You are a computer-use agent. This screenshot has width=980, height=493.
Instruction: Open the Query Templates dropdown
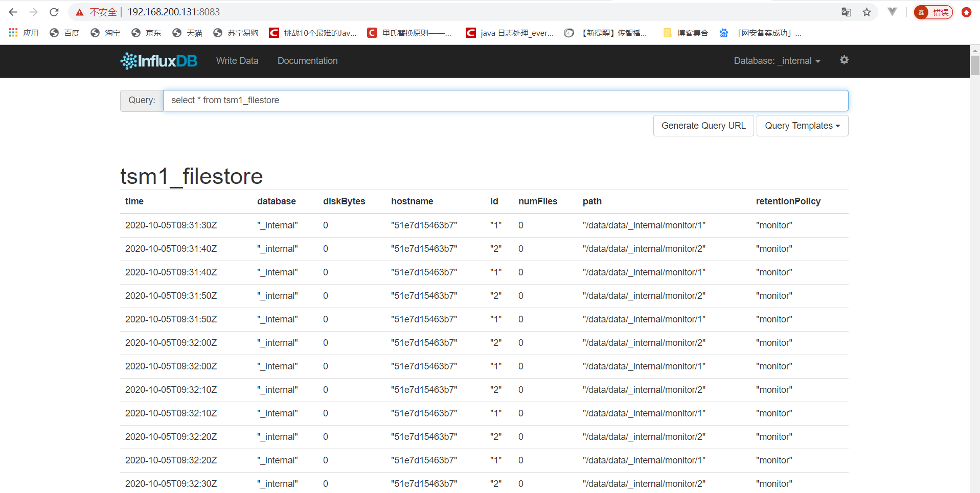pyautogui.click(x=802, y=126)
